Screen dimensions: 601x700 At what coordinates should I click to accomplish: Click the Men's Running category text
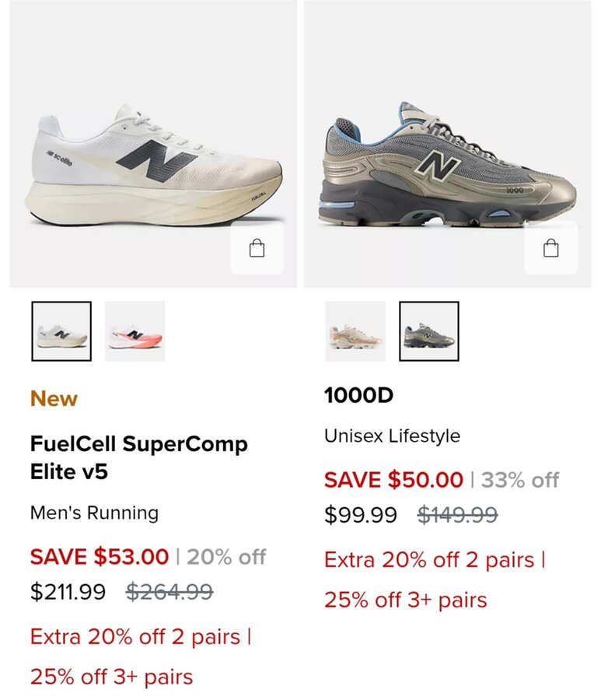coord(94,513)
